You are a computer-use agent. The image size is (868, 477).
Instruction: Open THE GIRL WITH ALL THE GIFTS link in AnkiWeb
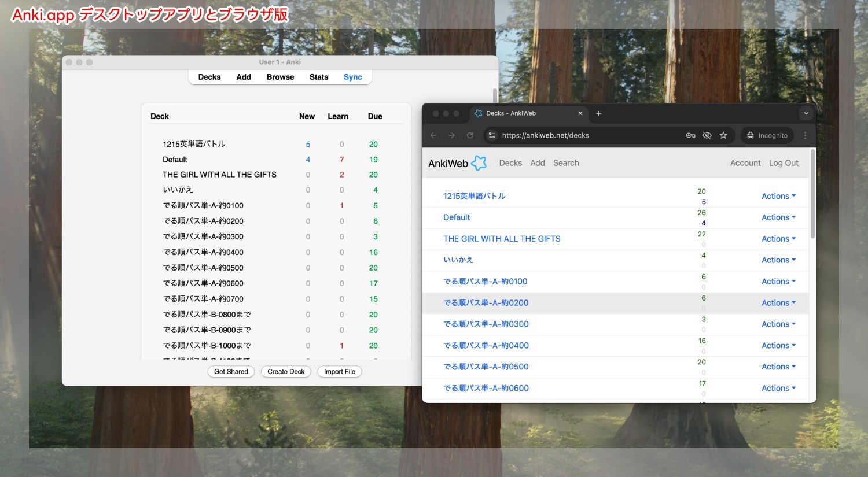[x=502, y=239]
